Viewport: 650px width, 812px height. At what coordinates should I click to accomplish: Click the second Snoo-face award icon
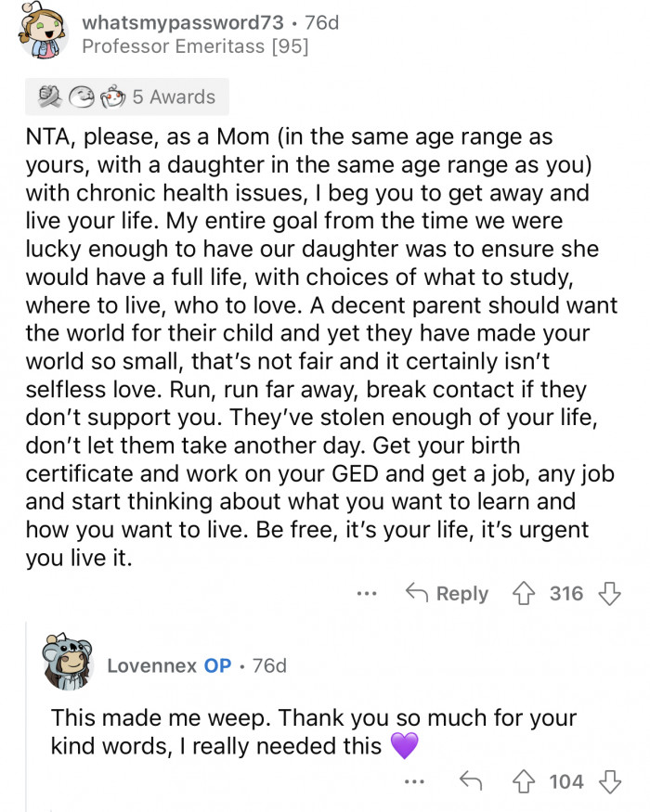[x=82, y=97]
